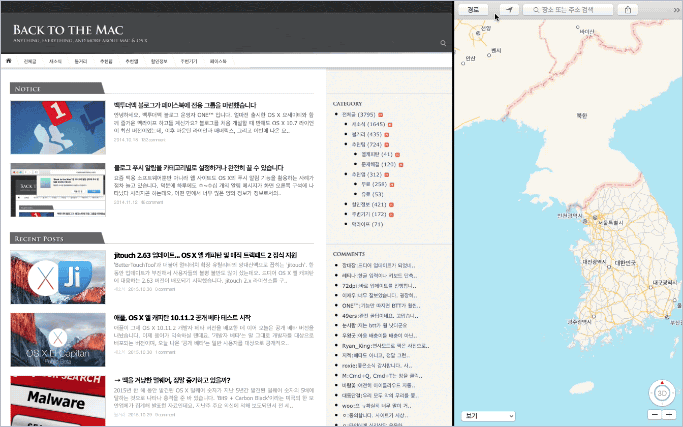
Task: Click the Back to the Mac site title
Action: pos(68,30)
